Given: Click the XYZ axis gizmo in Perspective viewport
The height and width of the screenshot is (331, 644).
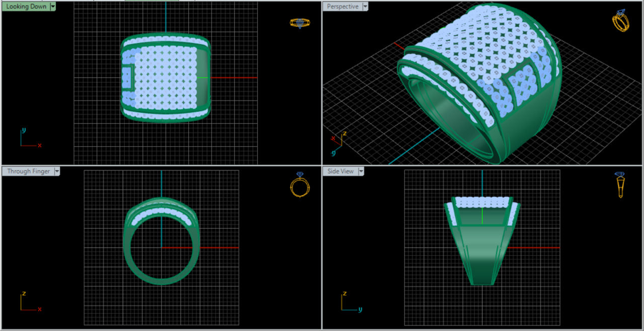Looking at the screenshot, I should pyautogui.click(x=337, y=142).
